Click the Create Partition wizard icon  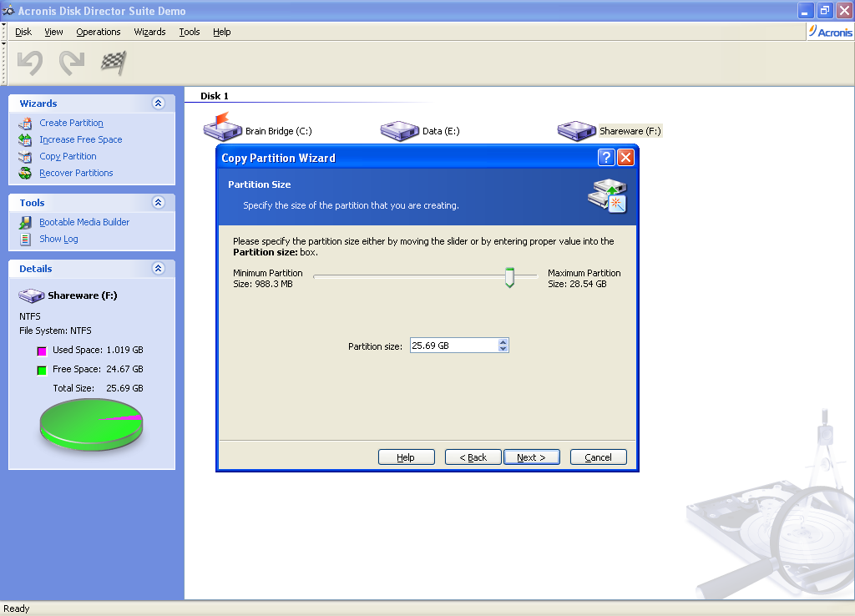pyautogui.click(x=25, y=124)
